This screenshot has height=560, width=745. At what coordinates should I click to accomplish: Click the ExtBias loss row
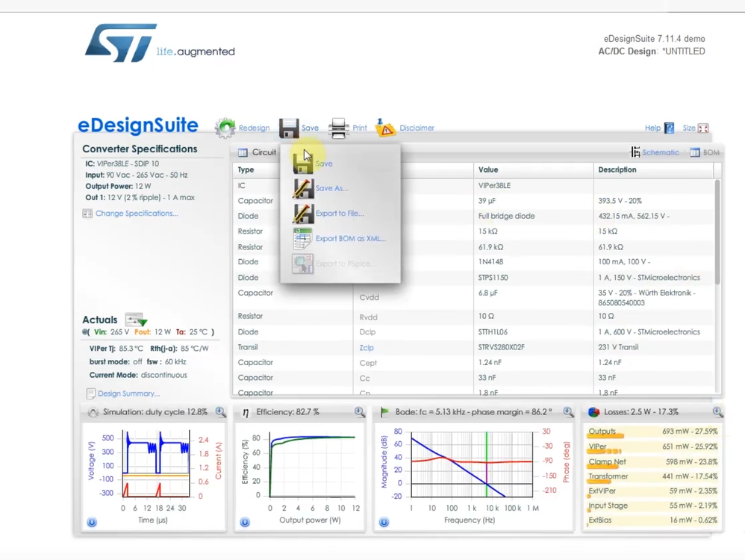pyautogui.click(x=653, y=520)
